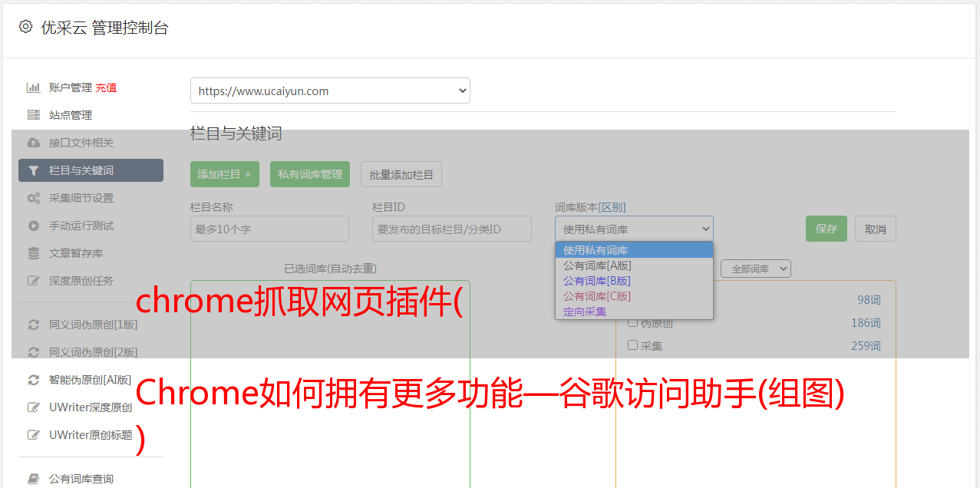Viewport: 980px width, 488px height.
Task: Open the site URL dropdown https://www.ucaiyun.com
Action: tap(330, 91)
